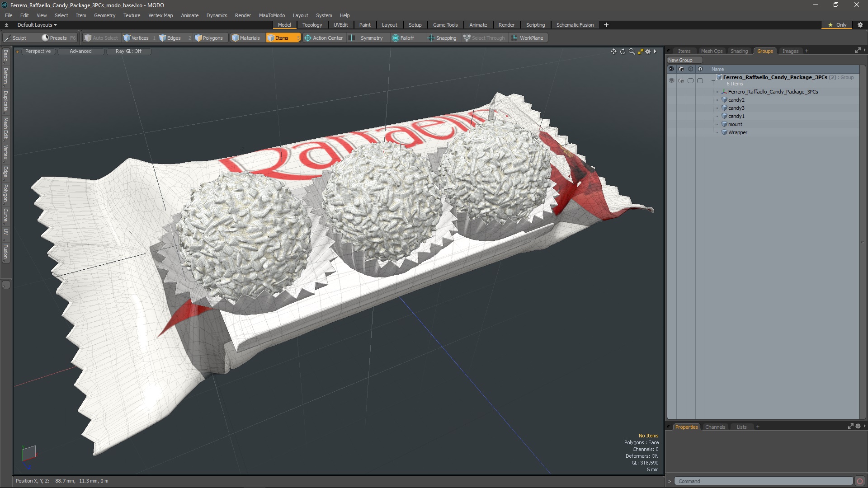Open the Action Center options

click(x=324, y=38)
